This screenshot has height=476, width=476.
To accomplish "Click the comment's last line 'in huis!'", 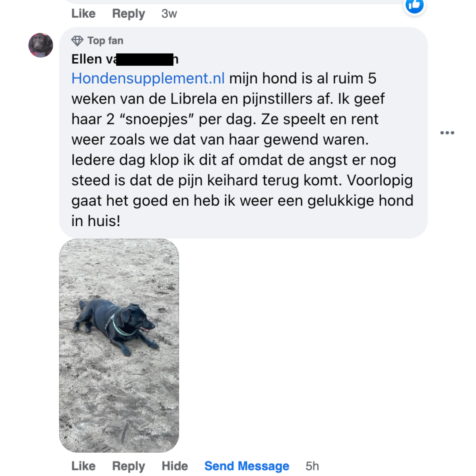I will [x=96, y=221].
